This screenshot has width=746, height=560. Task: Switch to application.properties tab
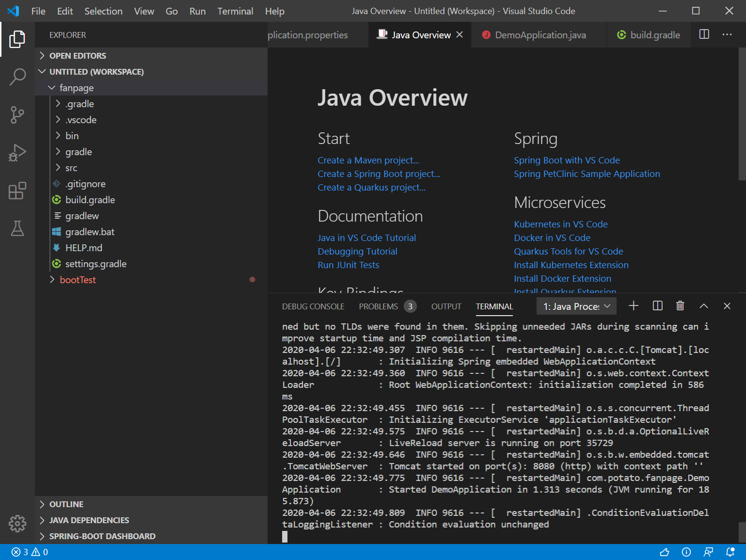[x=317, y=35]
